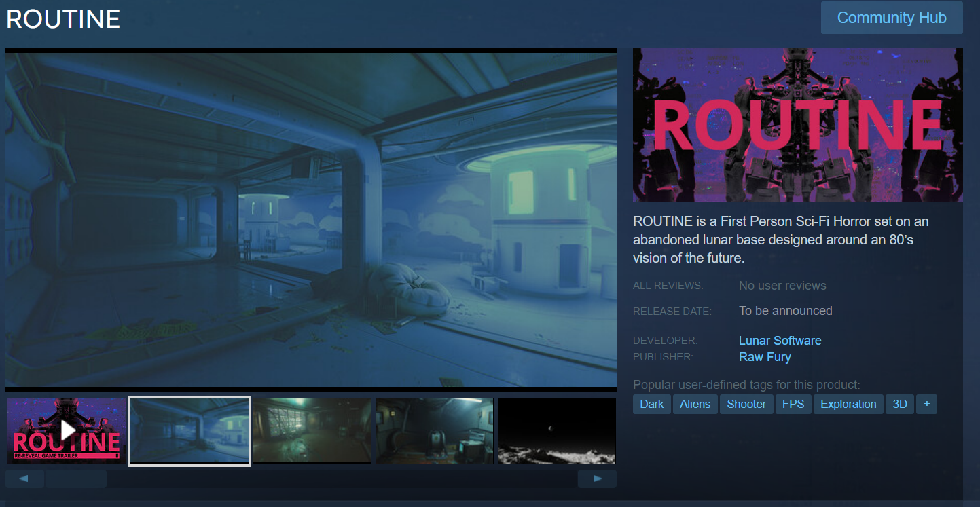
Task: Click the ROUTINE page title
Action: [63, 19]
